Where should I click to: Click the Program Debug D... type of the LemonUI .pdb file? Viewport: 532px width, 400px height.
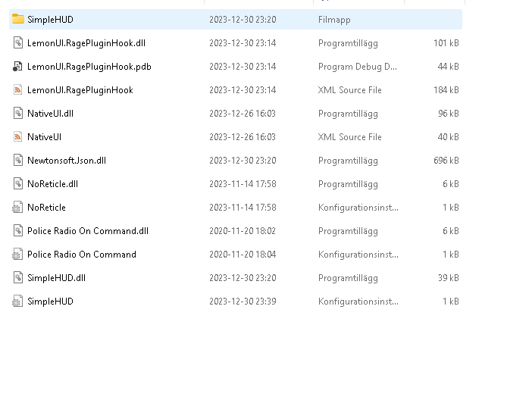click(358, 67)
